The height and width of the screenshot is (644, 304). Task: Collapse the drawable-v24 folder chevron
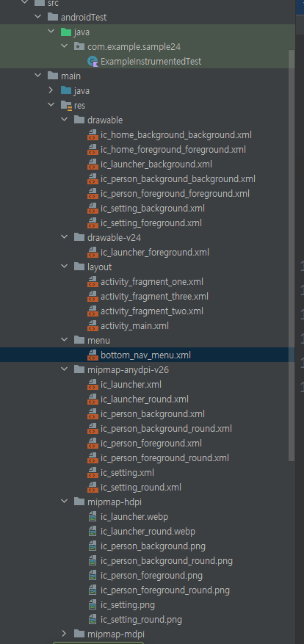(x=64, y=237)
